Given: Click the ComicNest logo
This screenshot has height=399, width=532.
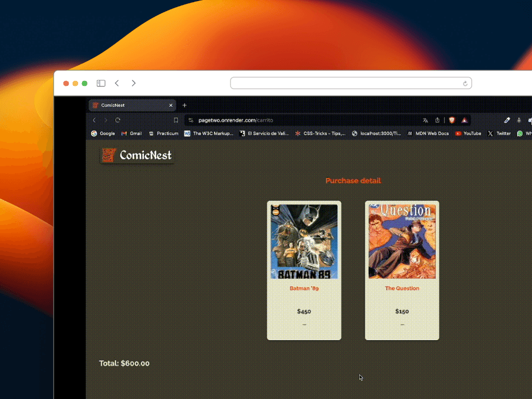Looking at the screenshot, I should pos(137,155).
